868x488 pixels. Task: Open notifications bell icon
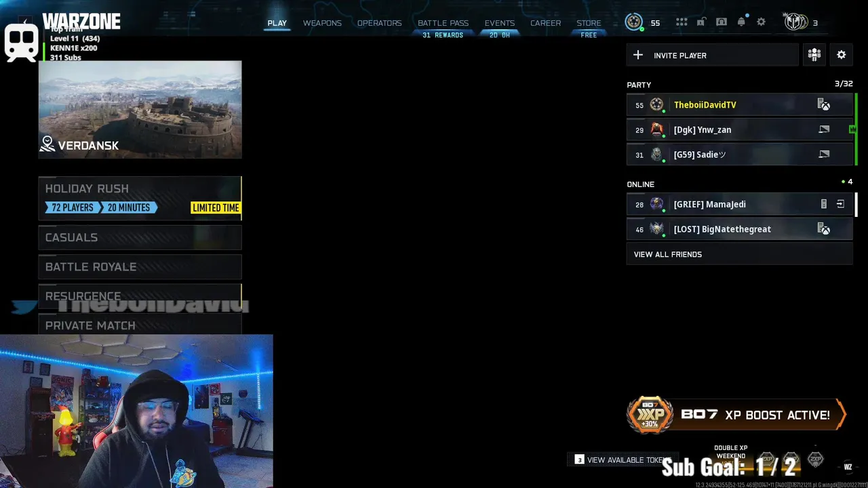click(x=741, y=22)
